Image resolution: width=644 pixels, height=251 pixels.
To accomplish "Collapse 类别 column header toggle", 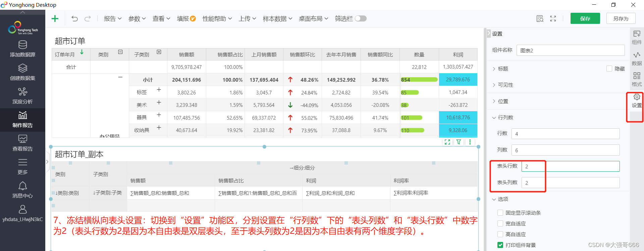I will click(120, 52).
